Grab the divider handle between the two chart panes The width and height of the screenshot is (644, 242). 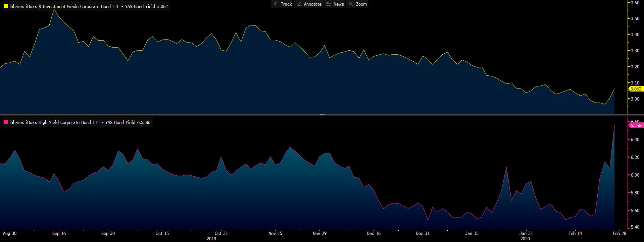pos(322,115)
